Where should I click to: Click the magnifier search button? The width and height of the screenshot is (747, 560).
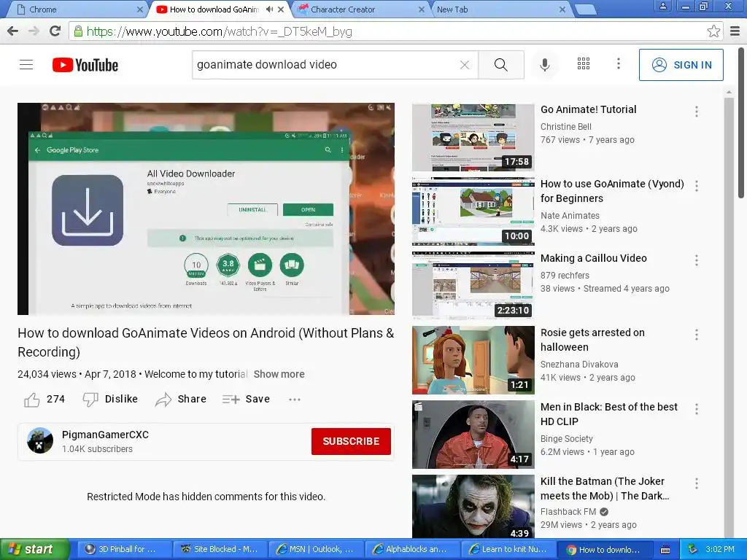coord(500,65)
